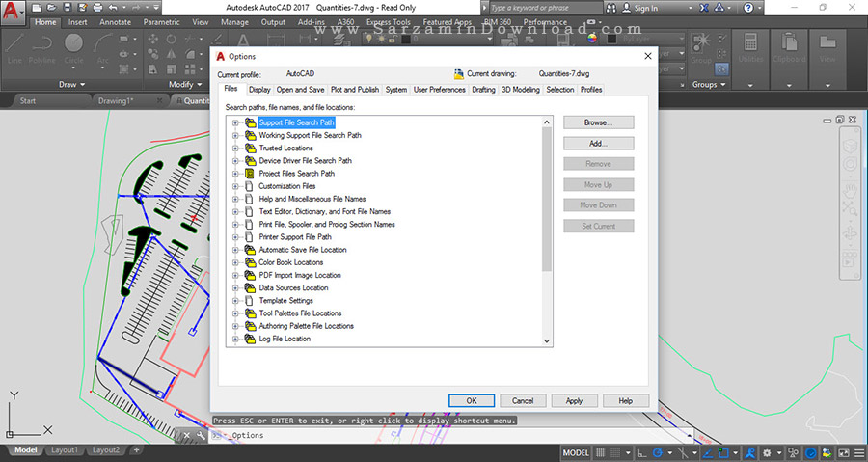Toggle snap mode dotted grid in status bar
This screenshot has height=462, width=868.
point(615,453)
